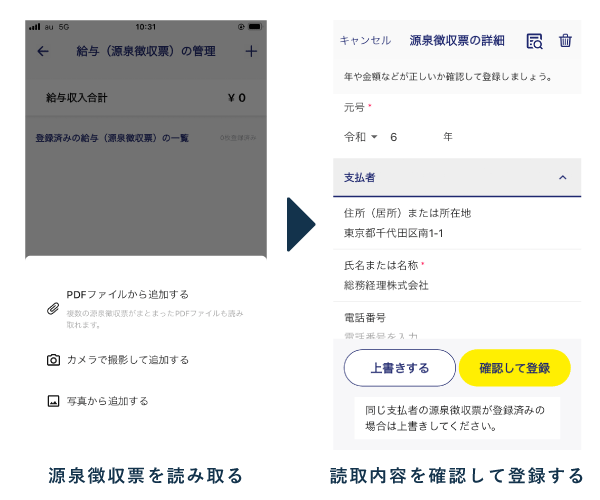
Task: Tap the 源泉徴収票の詳細 title
Action: pyautogui.click(x=457, y=41)
